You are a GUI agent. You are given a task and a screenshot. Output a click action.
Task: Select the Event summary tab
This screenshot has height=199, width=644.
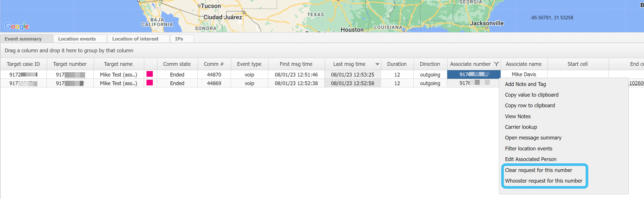[23, 39]
